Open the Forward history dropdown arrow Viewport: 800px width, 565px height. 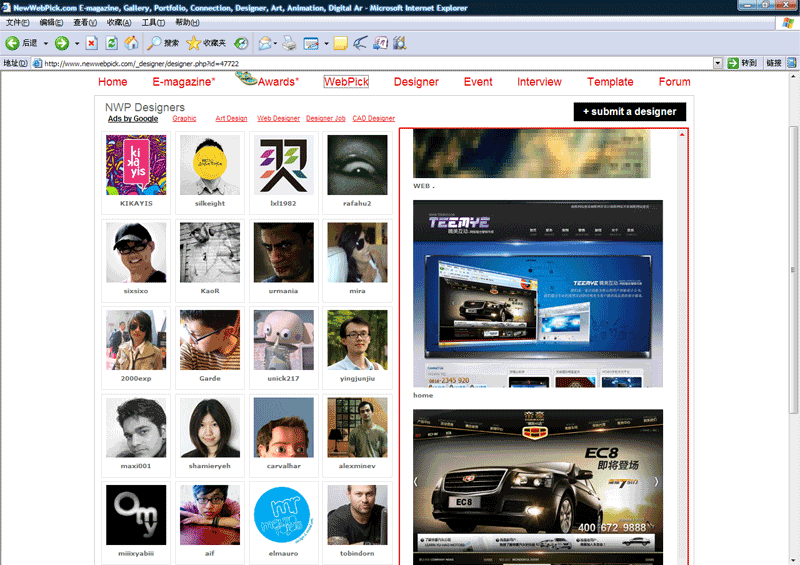pos(76,43)
